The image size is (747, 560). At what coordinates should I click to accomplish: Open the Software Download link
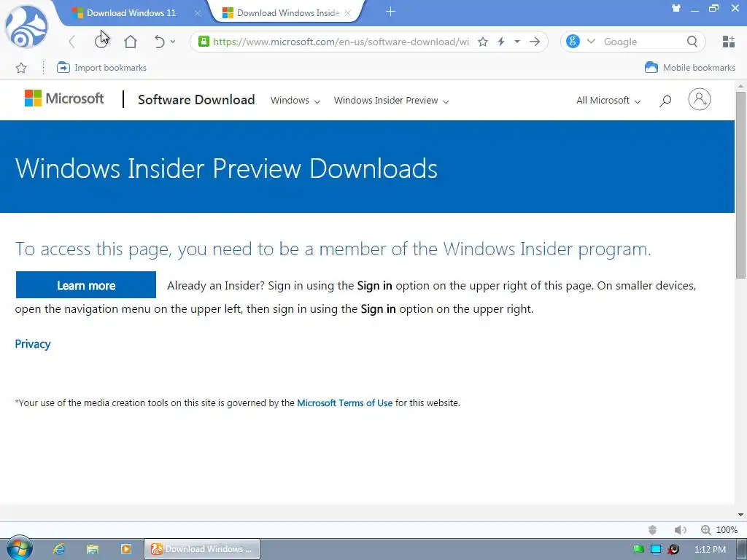pos(196,99)
